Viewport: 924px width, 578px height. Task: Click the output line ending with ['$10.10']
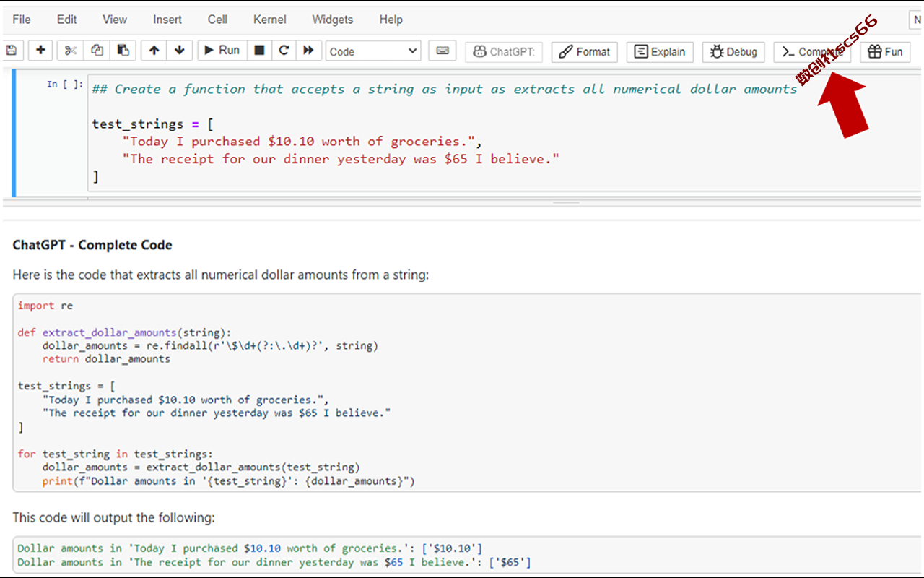coord(250,548)
